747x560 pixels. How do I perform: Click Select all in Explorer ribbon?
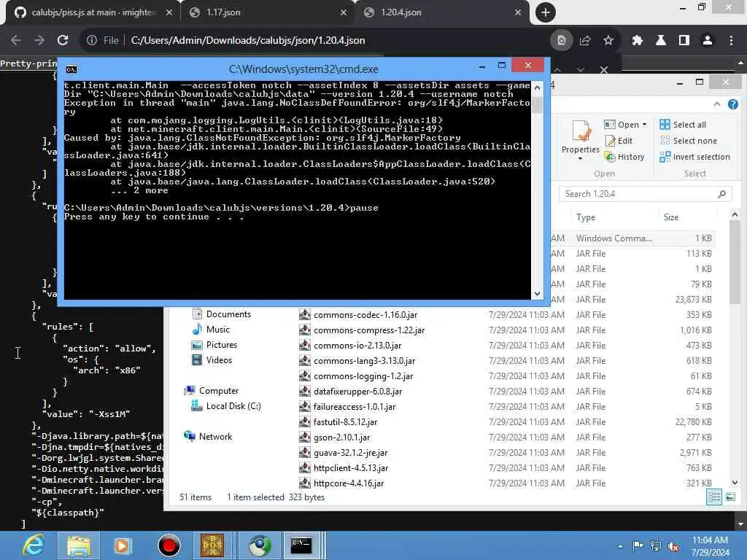683,125
